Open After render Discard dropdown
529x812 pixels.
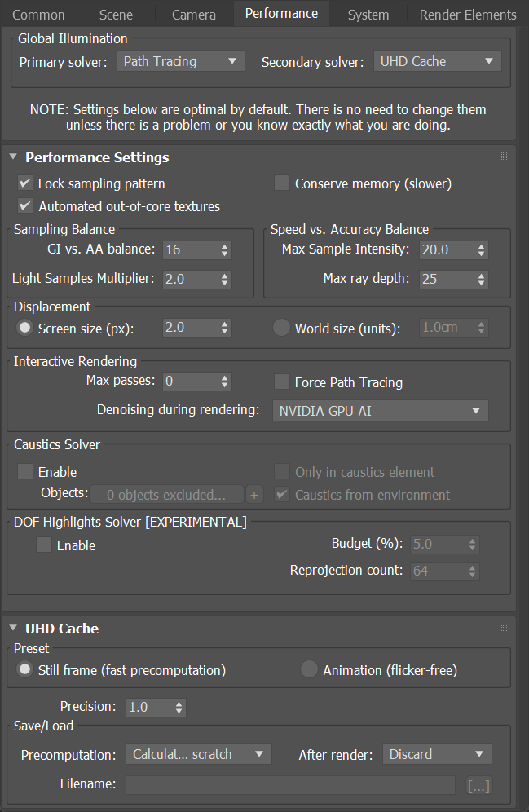pos(438,754)
